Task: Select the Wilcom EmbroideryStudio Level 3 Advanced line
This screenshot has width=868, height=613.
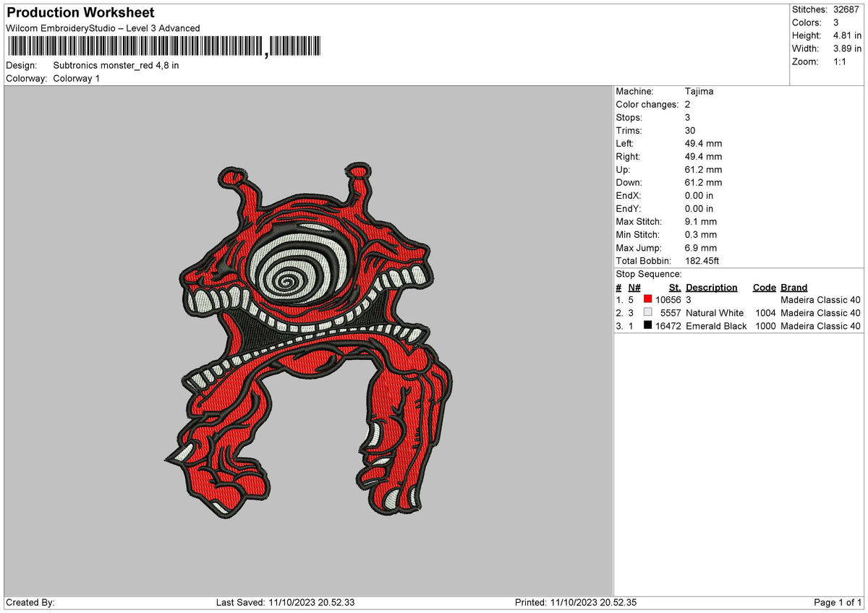Action: 103,28
